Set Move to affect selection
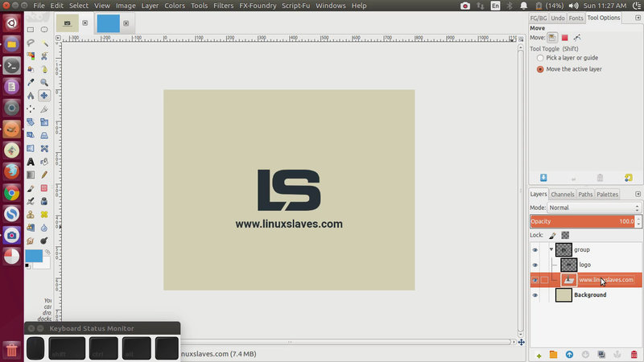Image resolution: width=644 pixels, height=362 pixels. pyautogui.click(x=565, y=38)
